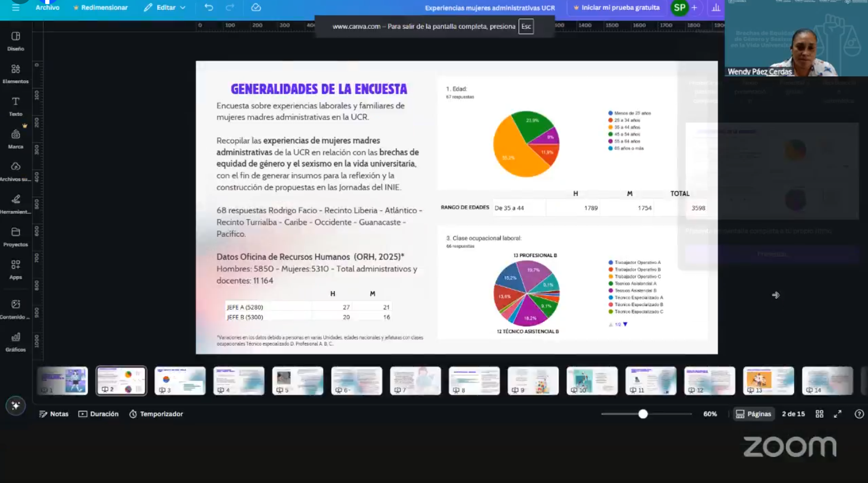868x483 pixels.
Task: Open the Redimensionar menu
Action: 100,8
